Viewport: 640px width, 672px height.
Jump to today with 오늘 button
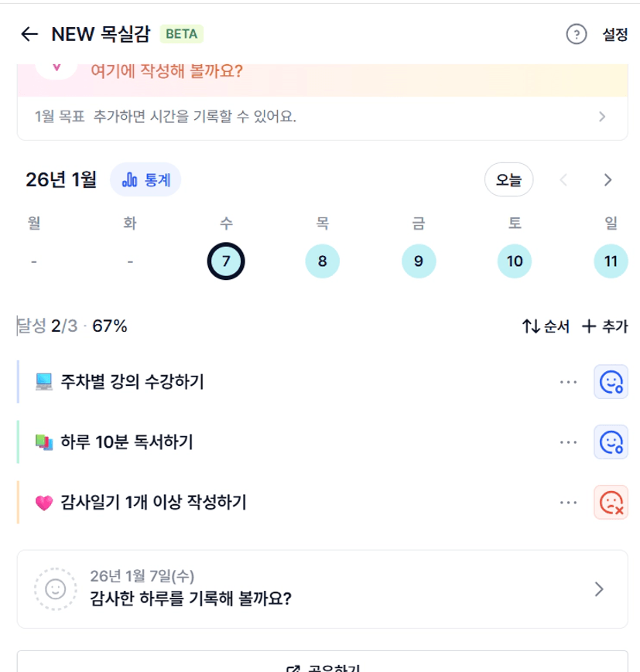pyautogui.click(x=508, y=179)
